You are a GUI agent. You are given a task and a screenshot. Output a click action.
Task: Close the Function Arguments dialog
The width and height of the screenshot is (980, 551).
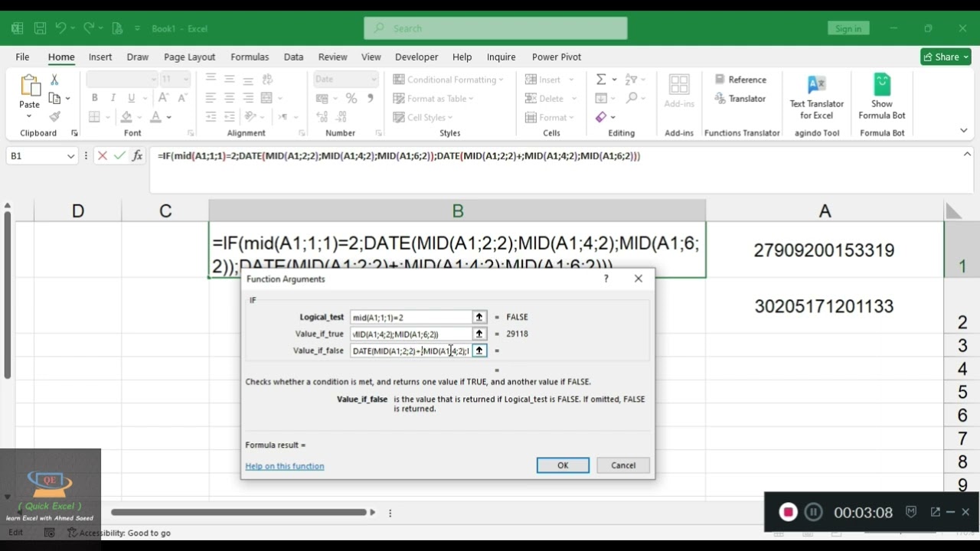[x=639, y=279]
